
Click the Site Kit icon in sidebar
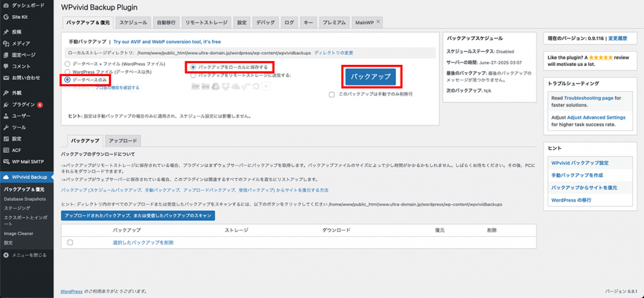(x=6, y=17)
